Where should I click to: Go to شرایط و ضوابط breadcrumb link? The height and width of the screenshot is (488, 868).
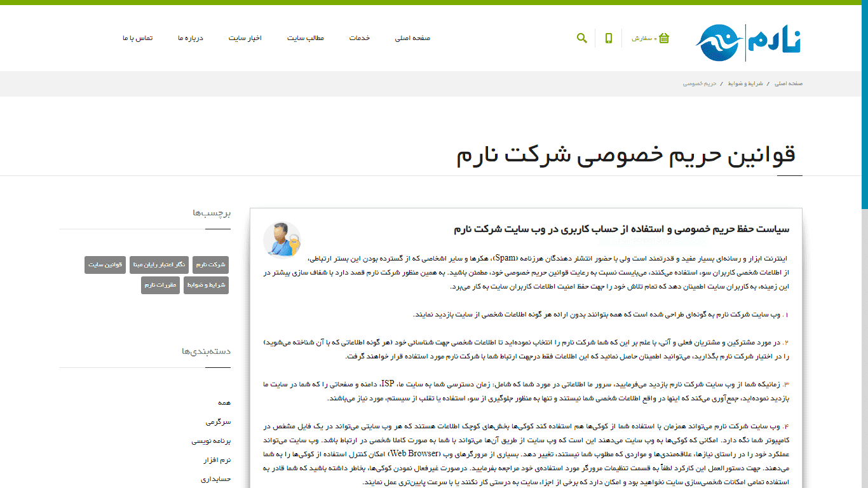point(745,83)
